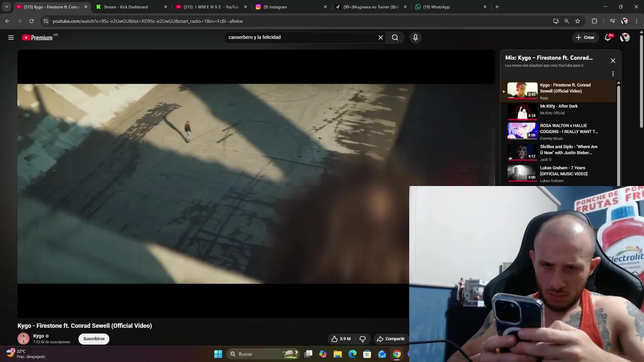The height and width of the screenshot is (362, 644).
Task: Close the Instagram tab
Action: [x=325, y=7]
